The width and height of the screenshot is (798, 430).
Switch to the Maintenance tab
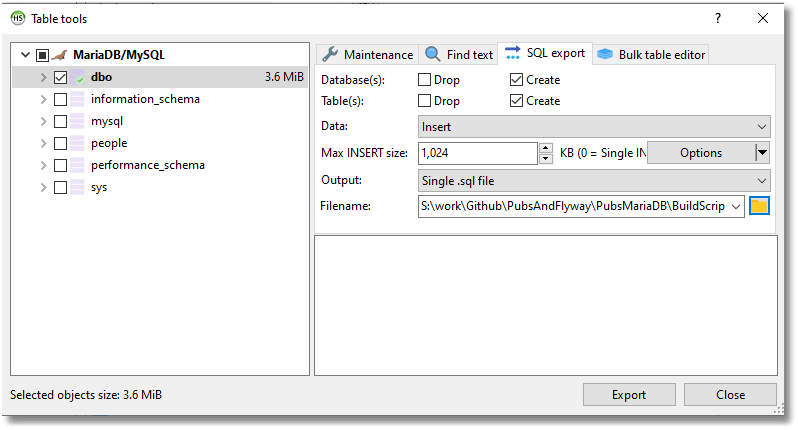[367, 54]
